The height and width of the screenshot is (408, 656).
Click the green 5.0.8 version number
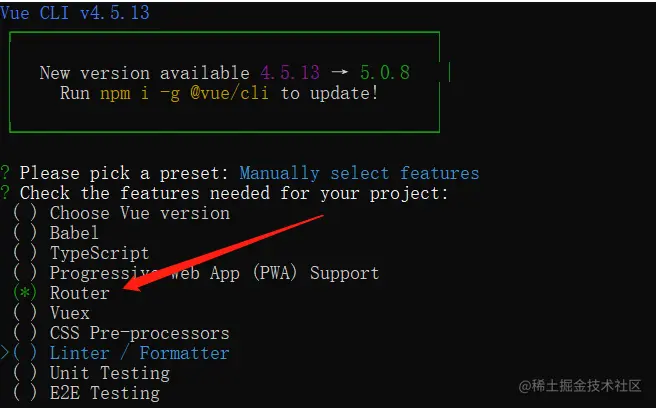click(384, 73)
